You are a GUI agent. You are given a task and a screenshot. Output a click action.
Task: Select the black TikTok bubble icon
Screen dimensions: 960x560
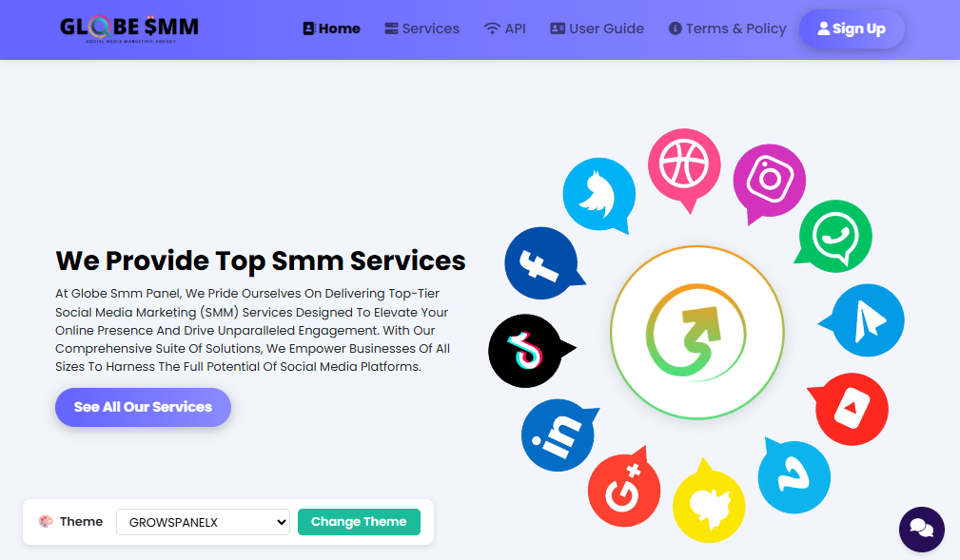pyautogui.click(x=525, y=350)
